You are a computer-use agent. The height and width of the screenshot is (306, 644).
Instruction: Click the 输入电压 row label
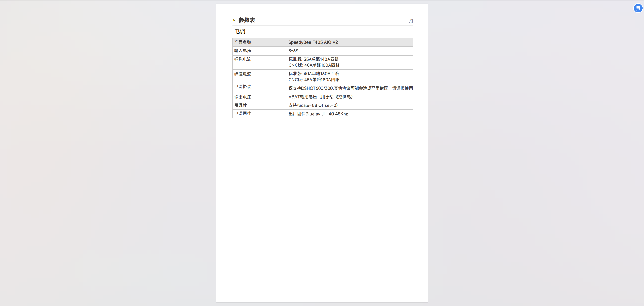pyautogui.click(x=243, y=51)
